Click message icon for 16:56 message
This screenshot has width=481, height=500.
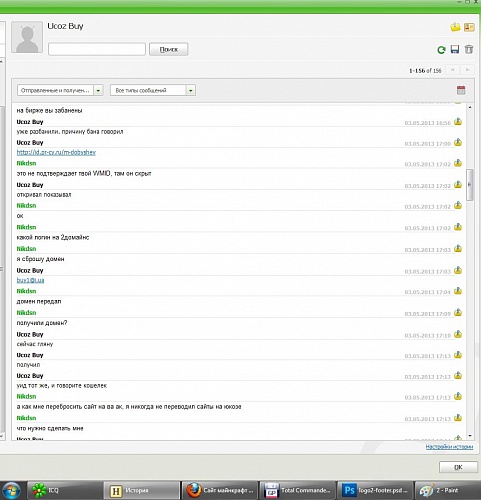point(458,122)
